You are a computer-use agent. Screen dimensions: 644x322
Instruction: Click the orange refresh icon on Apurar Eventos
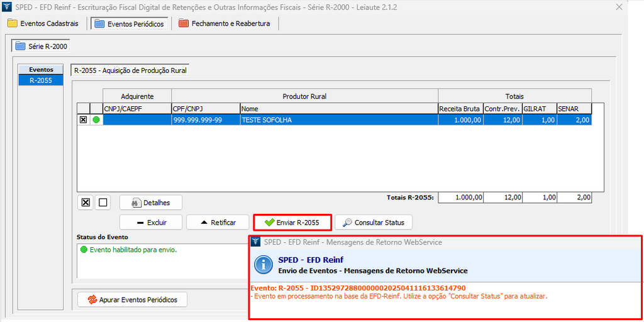(92, 299)
